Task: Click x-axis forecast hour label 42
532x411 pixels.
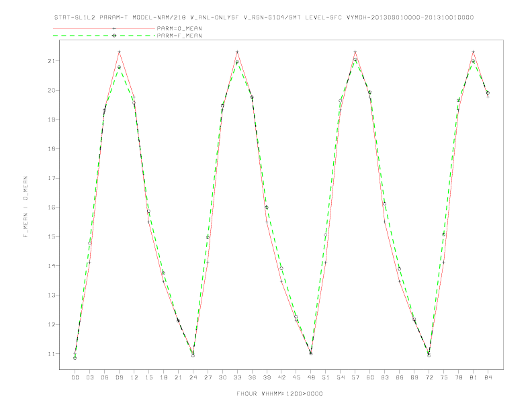Action: click(281, 377)
